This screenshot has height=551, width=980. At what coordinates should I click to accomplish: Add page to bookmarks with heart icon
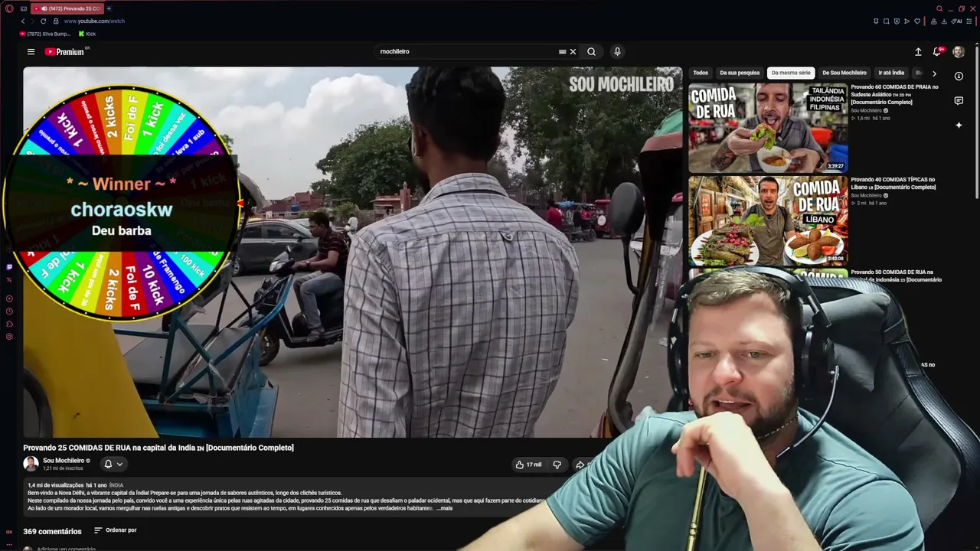(x=918, y=21)
